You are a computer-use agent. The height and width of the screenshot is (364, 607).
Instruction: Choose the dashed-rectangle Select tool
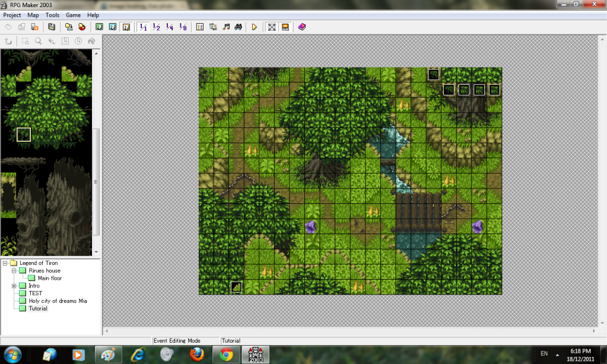(x=25, y=41)
